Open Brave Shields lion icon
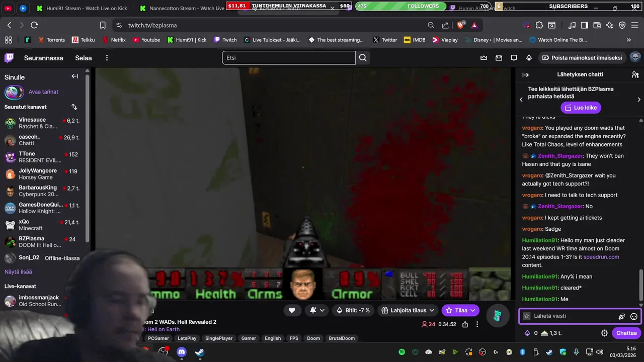Screen dimensions: 644x362 pyautogui.click(x=461, y=25)
